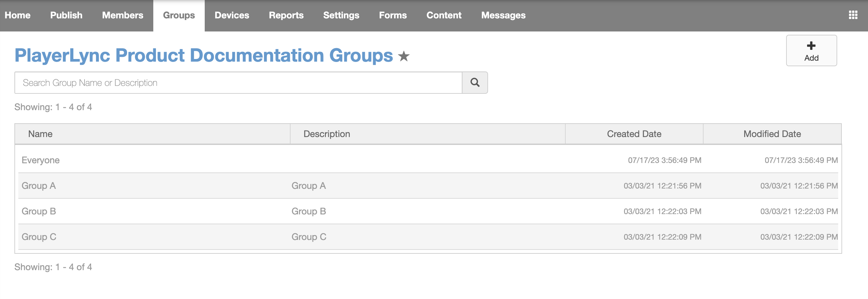
Task: Sort by the Name column header
Action: [152, 134]
